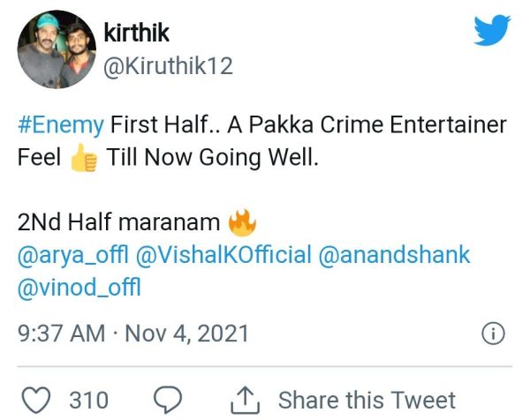Click the fire emoji after maranam

pyautogui.click(x=242, y=223)
